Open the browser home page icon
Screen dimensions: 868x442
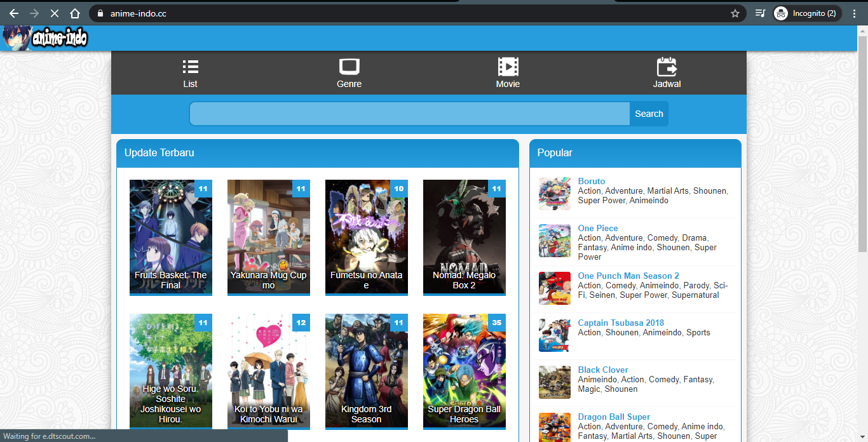tap(75, 13)
